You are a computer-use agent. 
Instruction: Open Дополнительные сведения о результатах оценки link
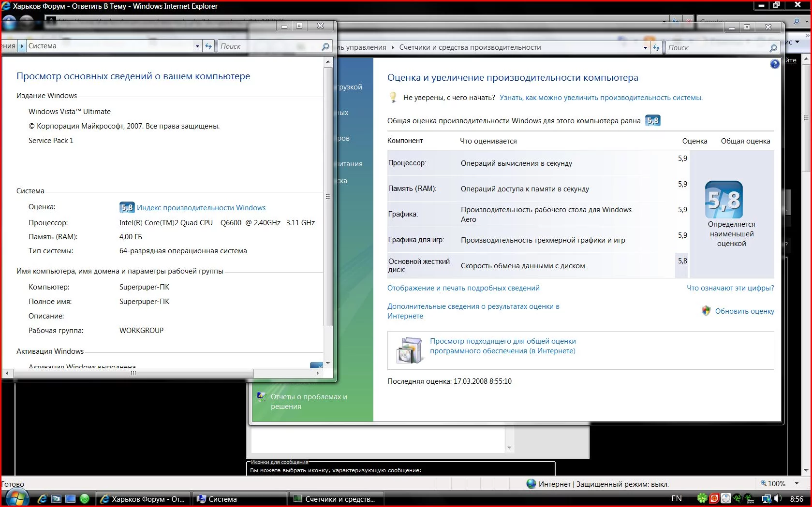pyautogui.click(x=473, y=311)
